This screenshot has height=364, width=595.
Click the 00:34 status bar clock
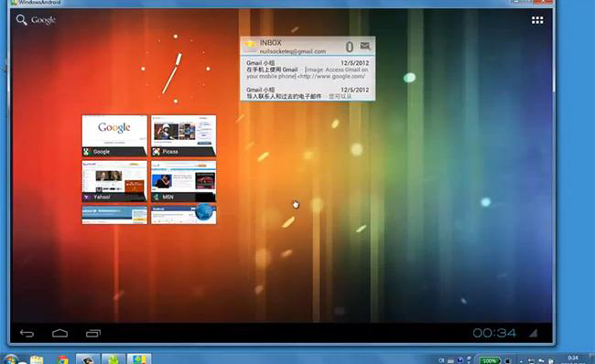pos(494,333)
